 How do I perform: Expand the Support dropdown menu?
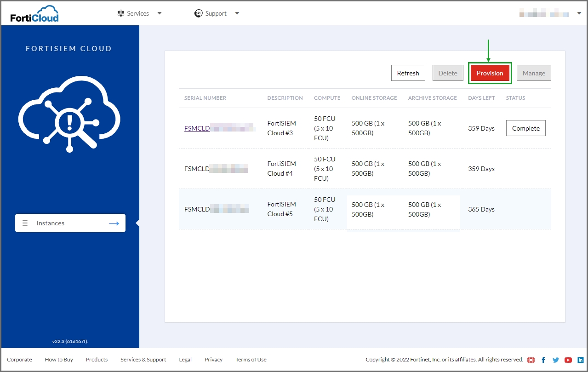tap(217, 13)
